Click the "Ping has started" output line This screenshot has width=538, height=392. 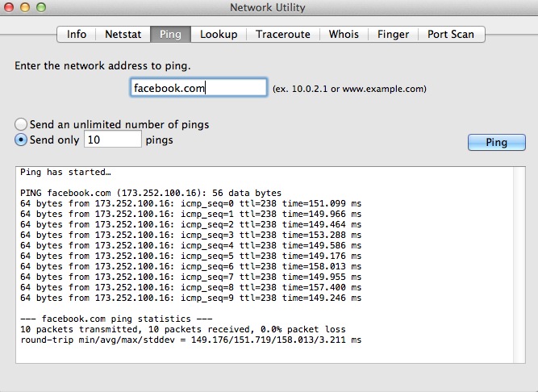click(66, 173)
